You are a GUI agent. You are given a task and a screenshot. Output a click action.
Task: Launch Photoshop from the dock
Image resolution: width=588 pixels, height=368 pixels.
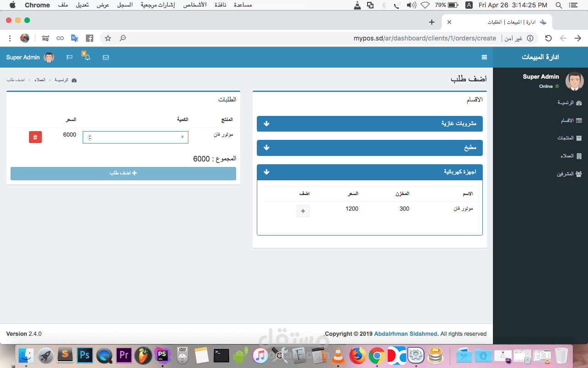tap(85, 356)
